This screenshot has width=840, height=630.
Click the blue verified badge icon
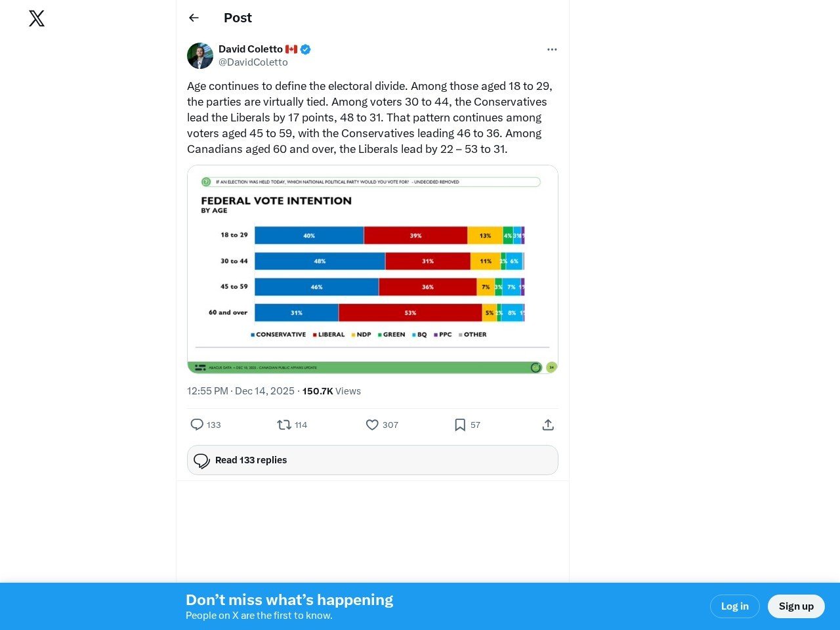pos(306,49)
